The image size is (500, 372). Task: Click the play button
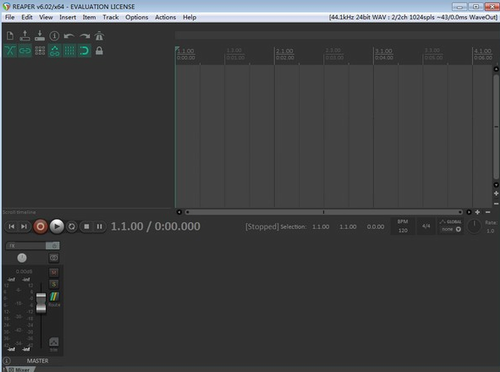57,227
